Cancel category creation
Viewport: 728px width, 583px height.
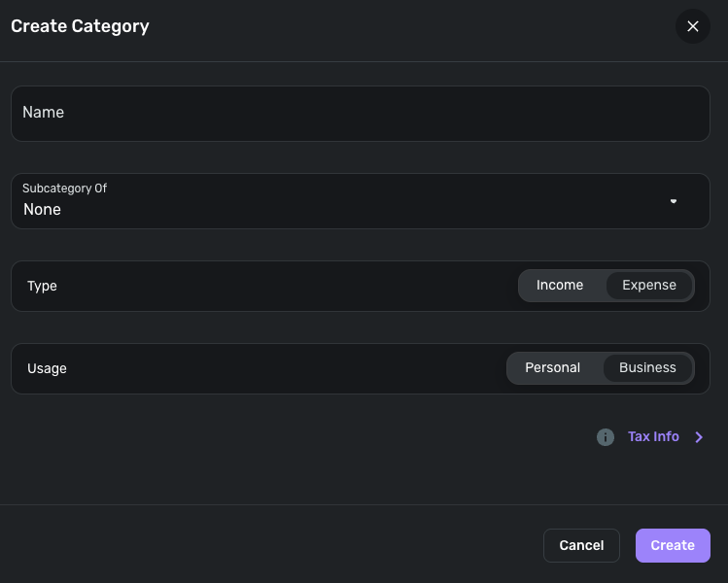pos(581,545)
